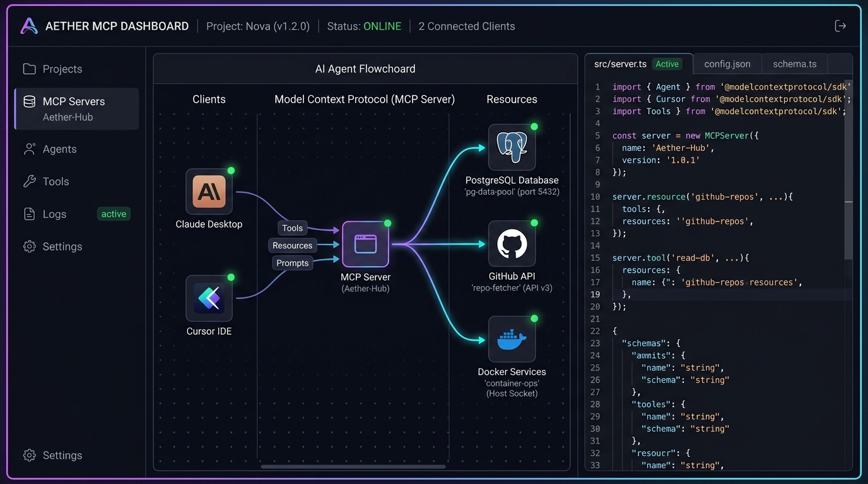
Task: Click the 'Clients' column heading
Action: (209, 100)
